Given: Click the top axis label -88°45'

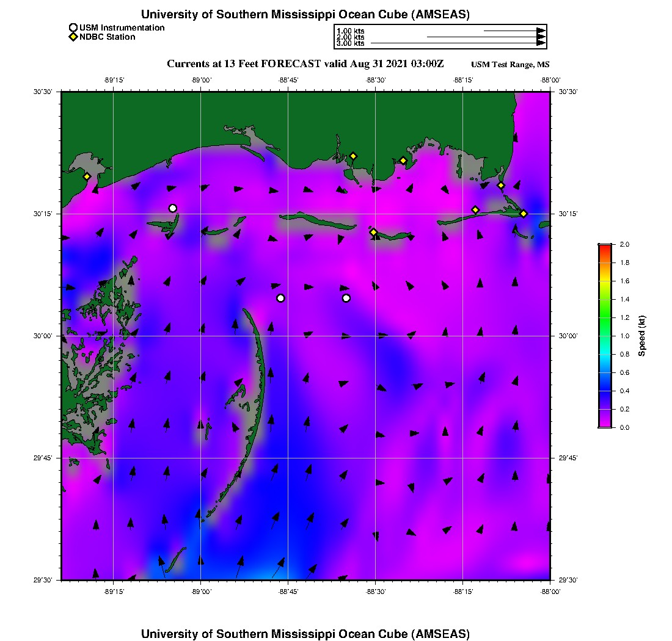Looking at the screenshot, I should pyautogui.click(x=288, y=81).
